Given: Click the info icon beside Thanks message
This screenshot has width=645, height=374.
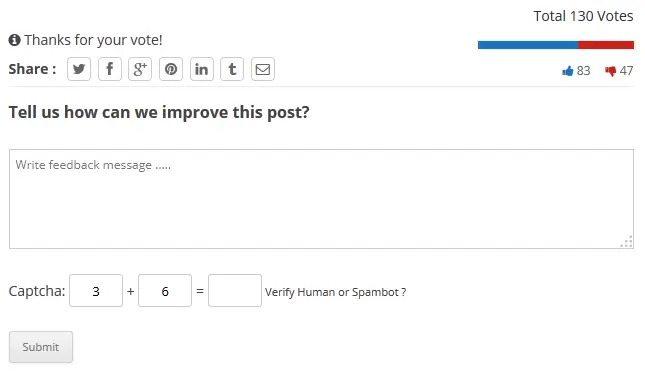Looking at the screenshot, I should click(x=14, y=40).
